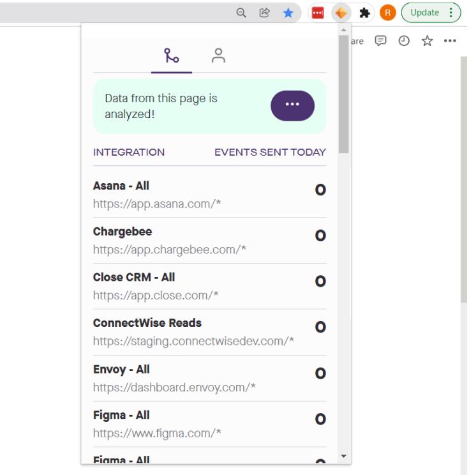Image resolution: width=476 pixels, height=475 pixels.
Task: Click the https://www.figma.com/* URL
Action: tap(157, 434)
